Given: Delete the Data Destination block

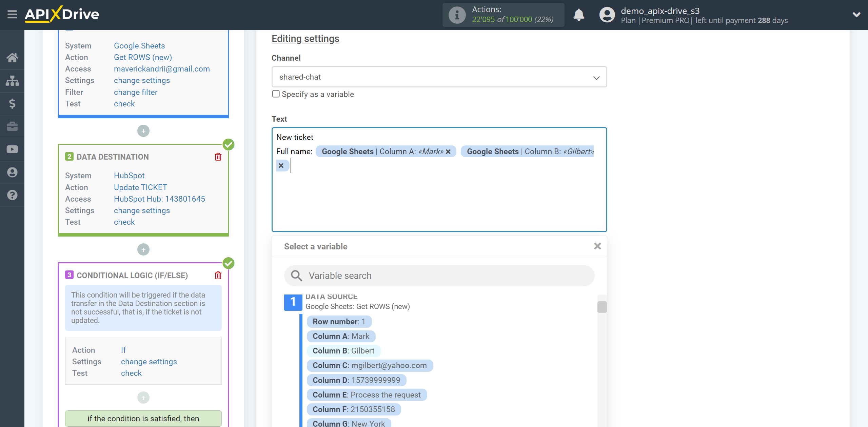Looking at the screenshot, I should coord(218,157).
